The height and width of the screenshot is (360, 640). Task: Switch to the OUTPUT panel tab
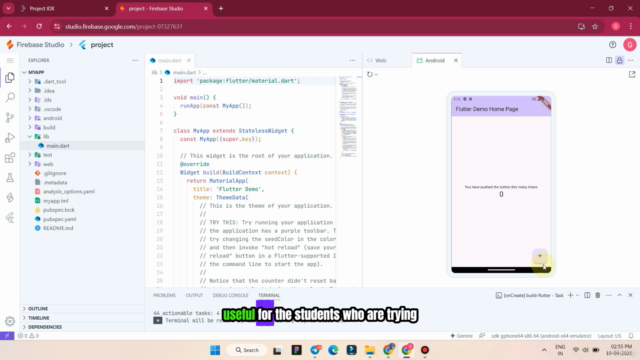[194, 295]
